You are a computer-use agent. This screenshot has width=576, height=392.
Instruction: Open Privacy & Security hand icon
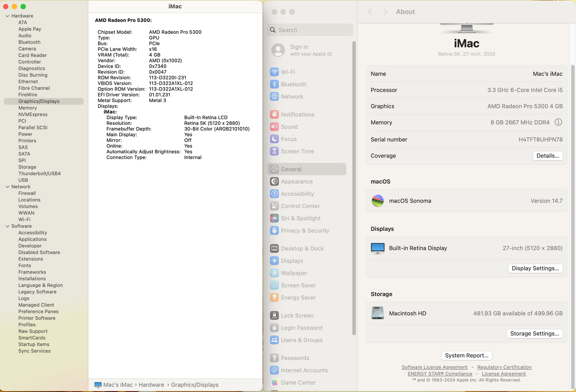(x=274, y=231)
